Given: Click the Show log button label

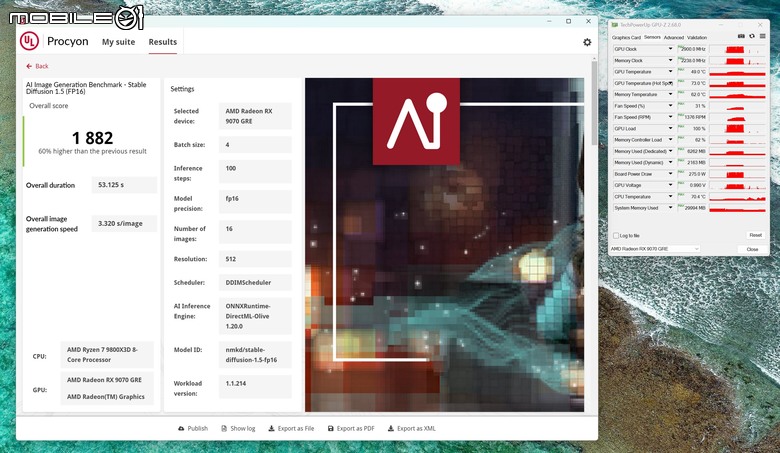Looking at the screenshot, I should coord(243,428).
